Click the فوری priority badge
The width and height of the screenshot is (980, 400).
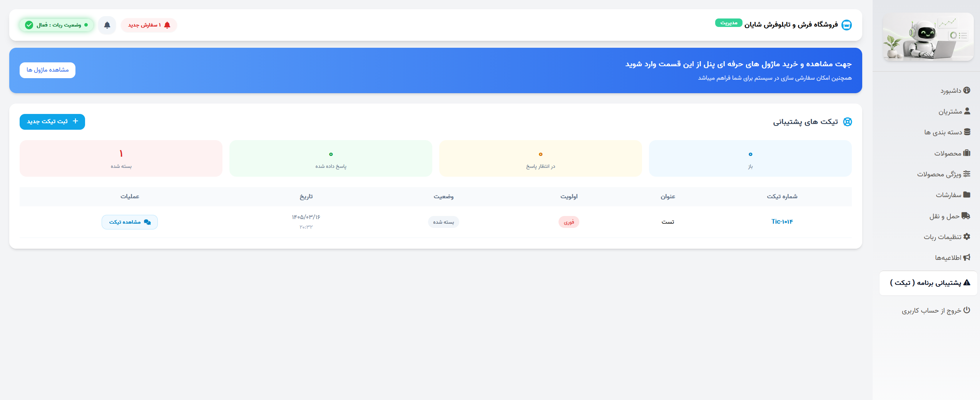point(569,222)
